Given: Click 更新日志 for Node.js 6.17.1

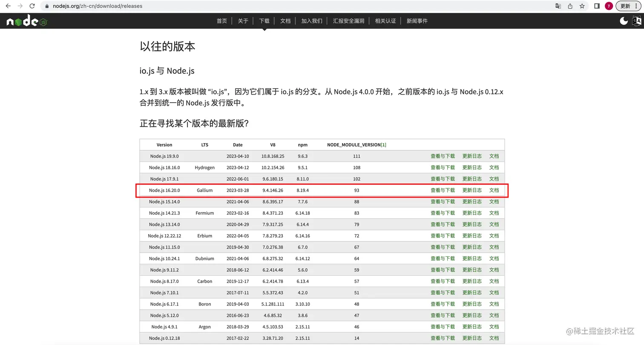Looking at the screenshot, I should coord(472,304).
